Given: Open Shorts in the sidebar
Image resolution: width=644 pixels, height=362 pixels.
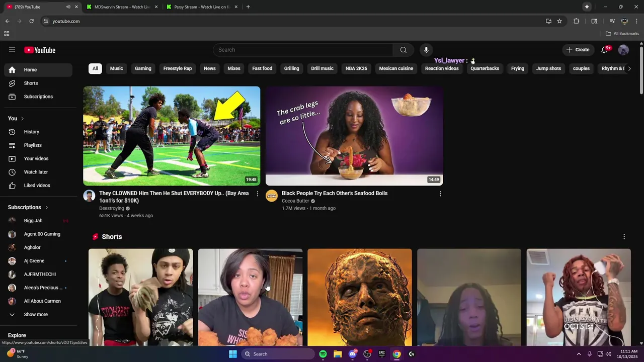Looking at the screenshot, I should [x=38, y=83].
